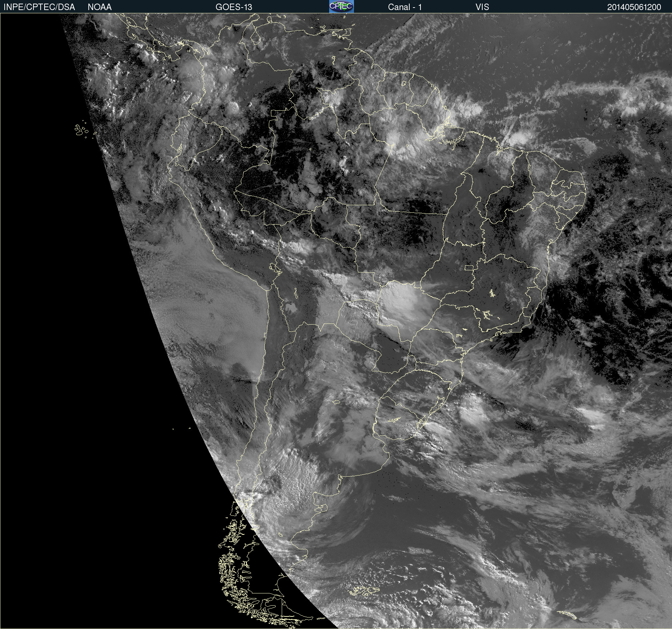This screenshot has width=672, height=629.
Task: Click the INPE/CPTEC/DSA header label
Action: coord(39,7)
